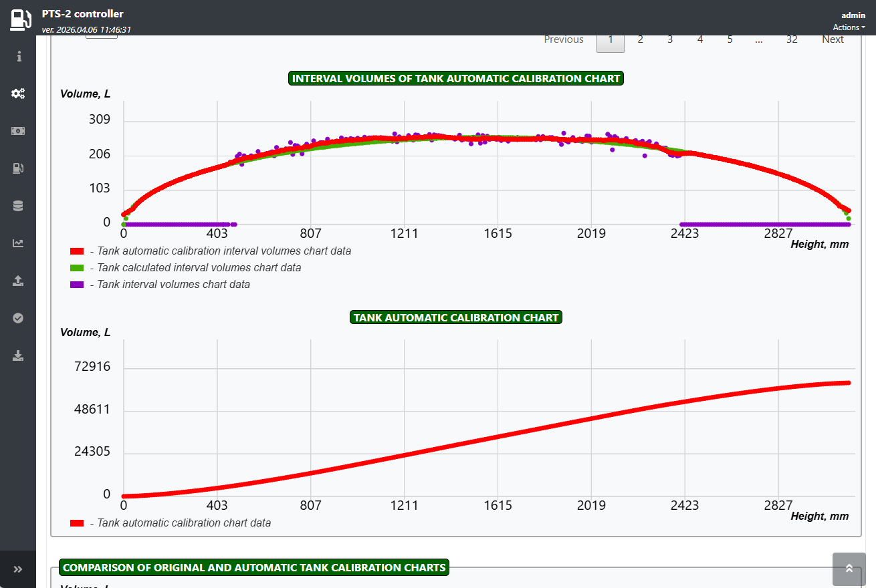
Task: Click the scroll-to-top button
Action: pos(849,569)
